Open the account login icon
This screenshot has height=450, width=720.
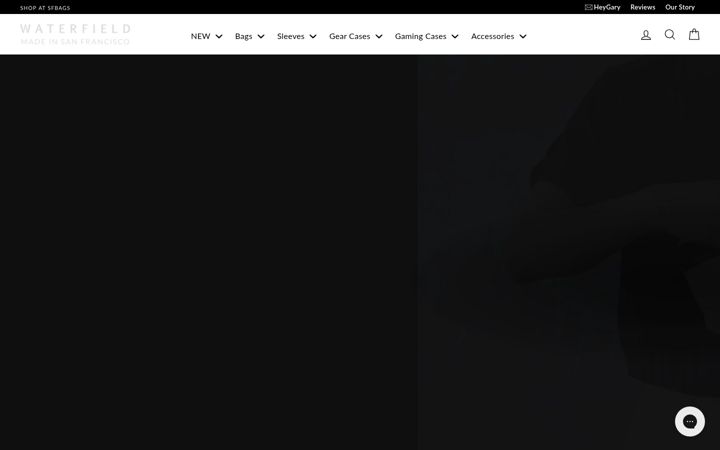point(646,35)
